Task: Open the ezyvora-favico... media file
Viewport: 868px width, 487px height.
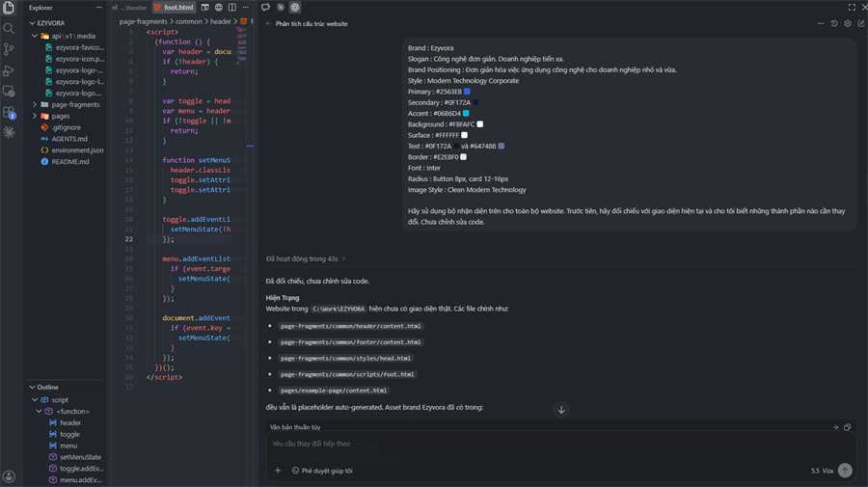Action: tap(74, 47)
